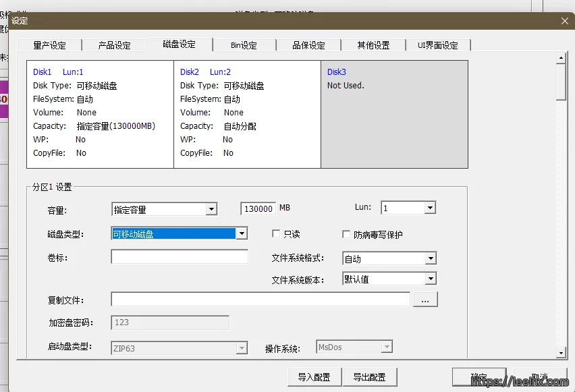
Task: Click the 卷标 text input field
Action: click(180, 257)
